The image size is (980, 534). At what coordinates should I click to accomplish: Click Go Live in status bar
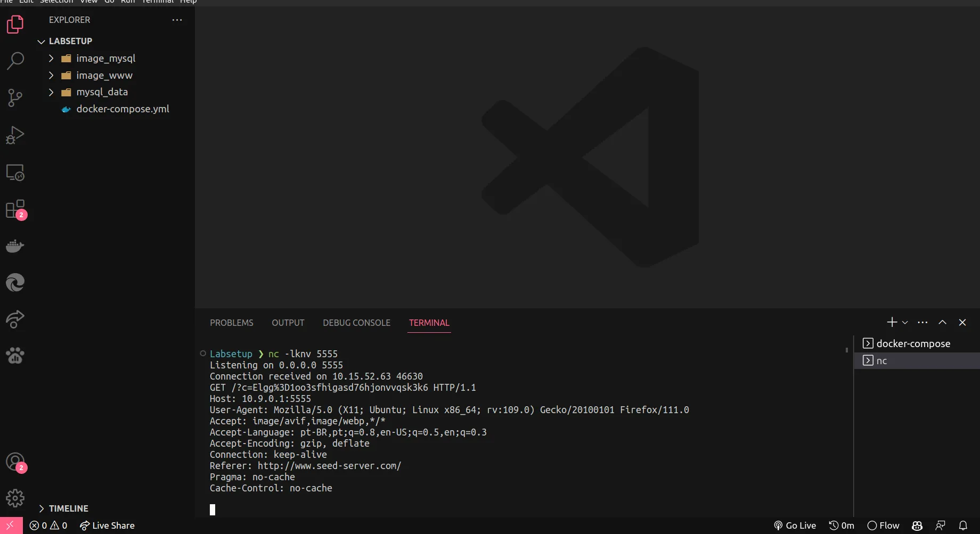click(x=795, y=525)
